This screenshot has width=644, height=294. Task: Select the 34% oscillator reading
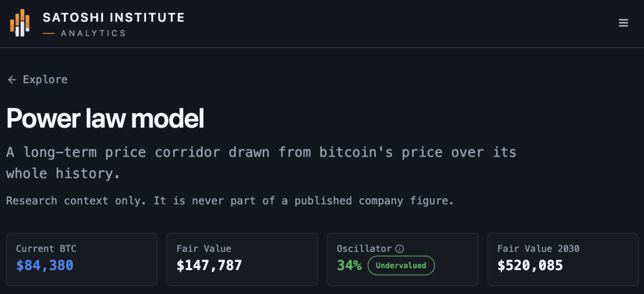349,266
